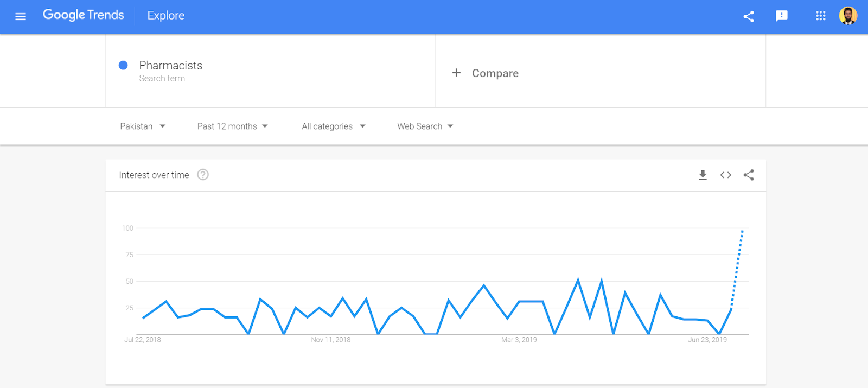Click the blue Pharmacists color dot
Screen dimensions: 868x388
[123, 65]
